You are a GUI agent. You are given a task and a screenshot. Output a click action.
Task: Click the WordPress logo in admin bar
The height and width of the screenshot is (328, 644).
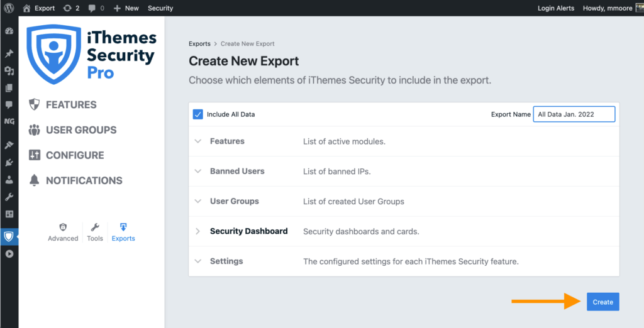pyautogui.click(x=9, y=8)
